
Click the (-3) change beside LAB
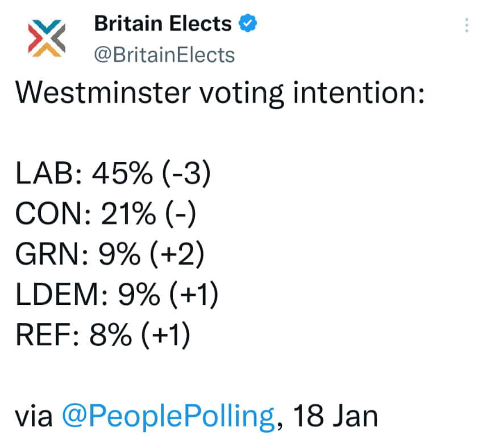coord(185,175)
